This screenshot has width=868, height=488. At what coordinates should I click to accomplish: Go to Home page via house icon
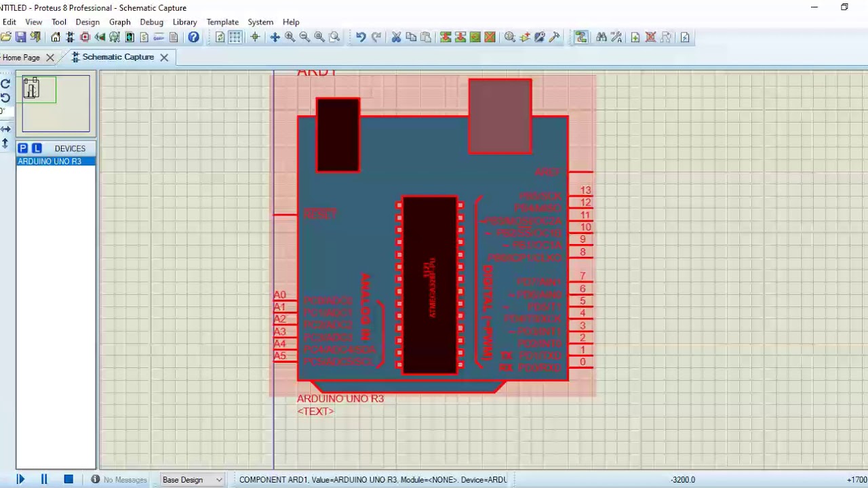click(56, 37)
